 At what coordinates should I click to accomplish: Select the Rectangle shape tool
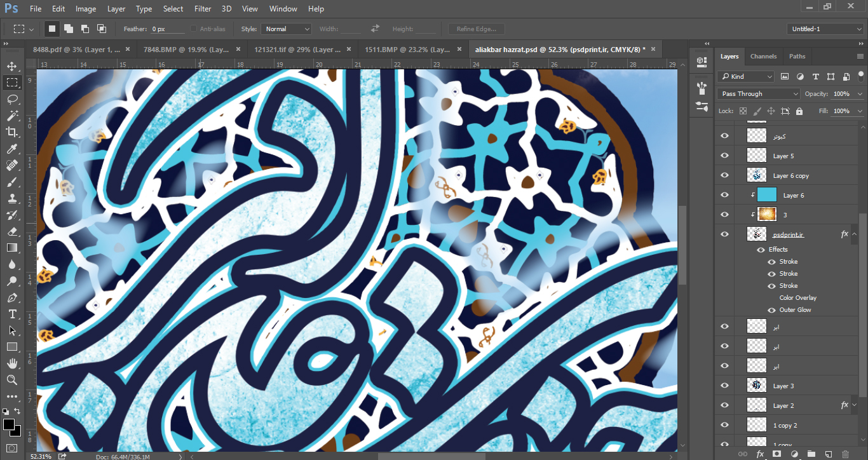12,347
